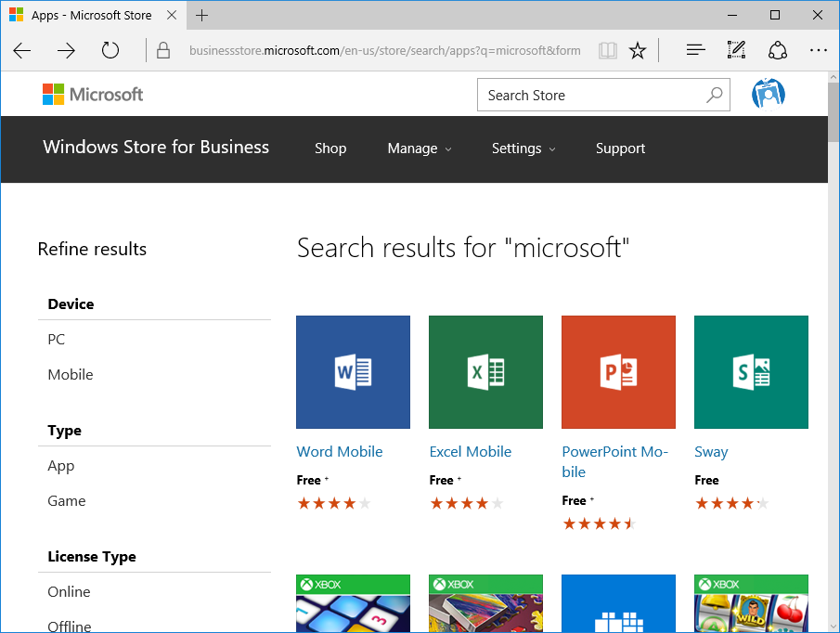This screenshot has width=840, height=633.
Task: Go to the Shop menu item
Action: [x=330, y=149]
